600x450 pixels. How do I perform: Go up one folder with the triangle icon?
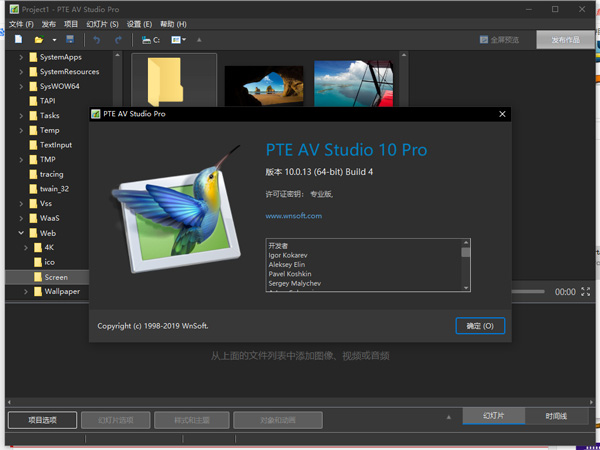coord(199,40)
